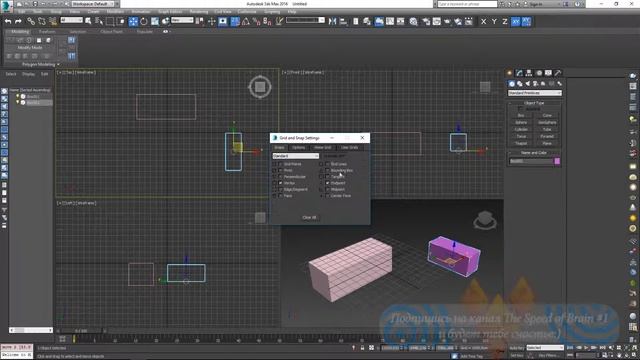The width and height of the screenshot is (640, 360).
Task: Click the magenta object color swatch
Action: point(557,161)
